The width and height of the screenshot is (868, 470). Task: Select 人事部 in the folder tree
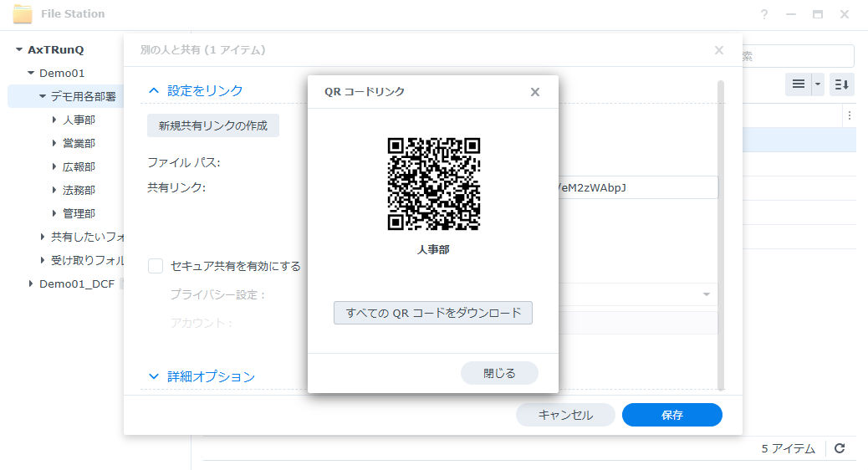[79, 120]
